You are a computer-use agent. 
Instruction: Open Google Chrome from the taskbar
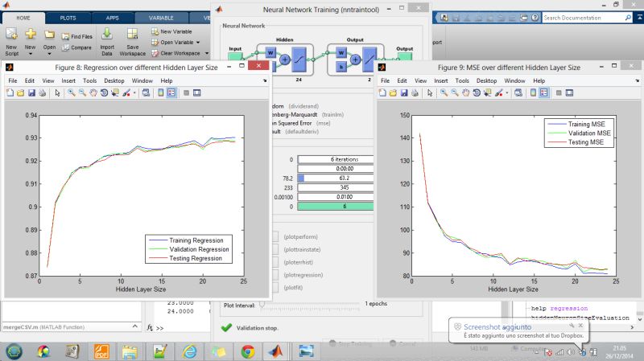tap(247, 351)
